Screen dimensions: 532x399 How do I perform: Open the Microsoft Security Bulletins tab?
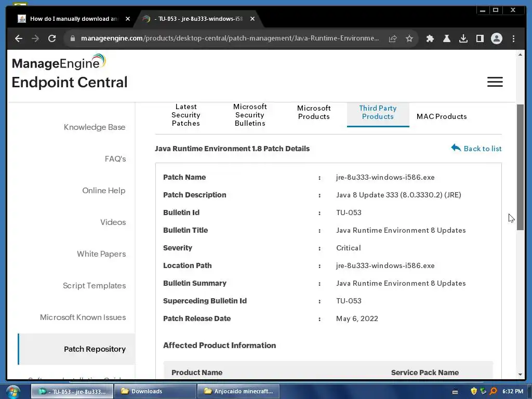250,115
